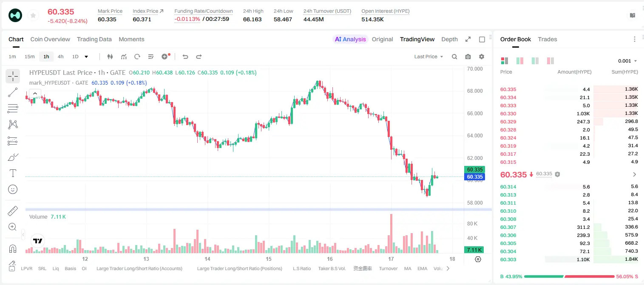644x285 pixels.
Task: Click the AI Analysis button
Action: [x=350, y=39]
